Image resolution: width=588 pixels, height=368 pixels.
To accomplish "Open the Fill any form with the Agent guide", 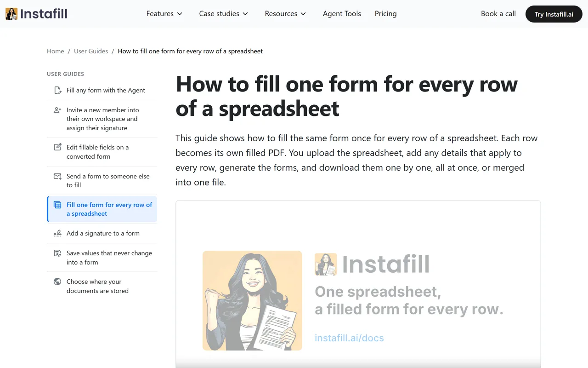I will coord(102,90).
